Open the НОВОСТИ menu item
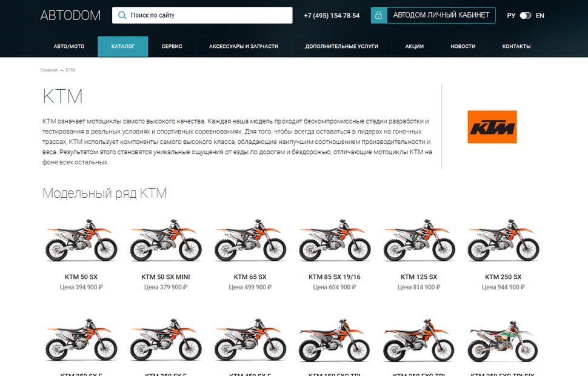Viewport: 588px width, 376px height. [x=463, y=47]
